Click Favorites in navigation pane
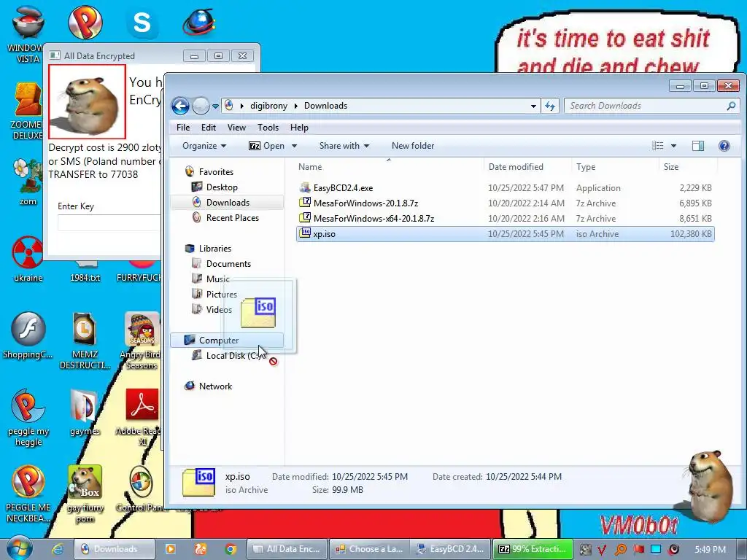 coord(216,172)
